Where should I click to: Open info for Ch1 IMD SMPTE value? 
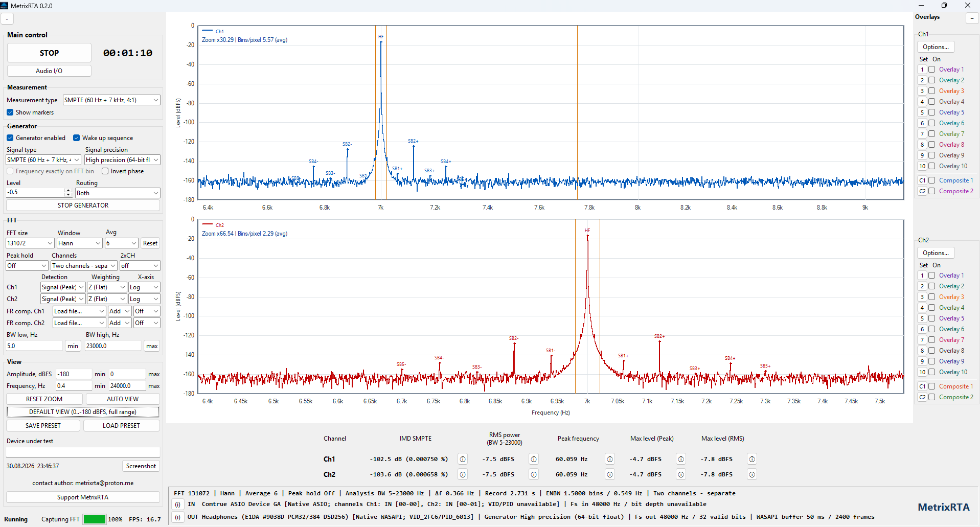[x=463, y=459]
